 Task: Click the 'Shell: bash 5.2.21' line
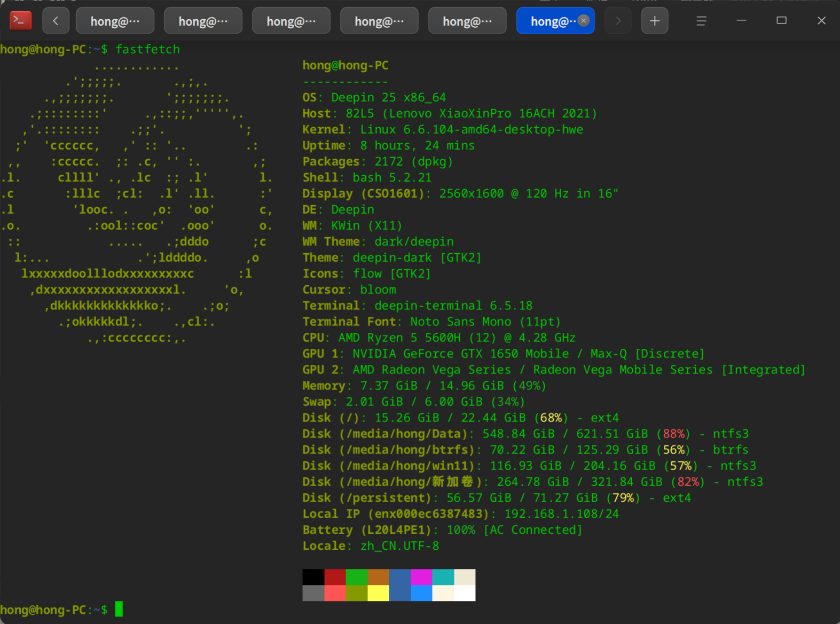click(x=367, y=177)
